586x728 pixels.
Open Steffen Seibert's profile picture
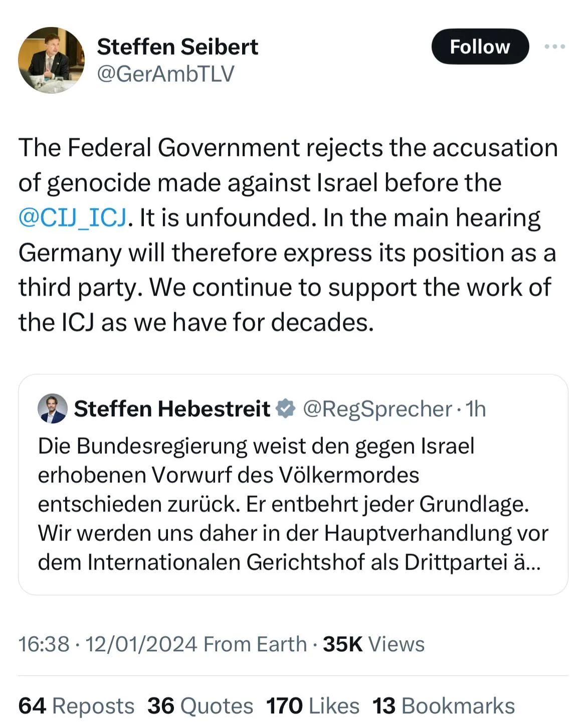coord(51,60)
